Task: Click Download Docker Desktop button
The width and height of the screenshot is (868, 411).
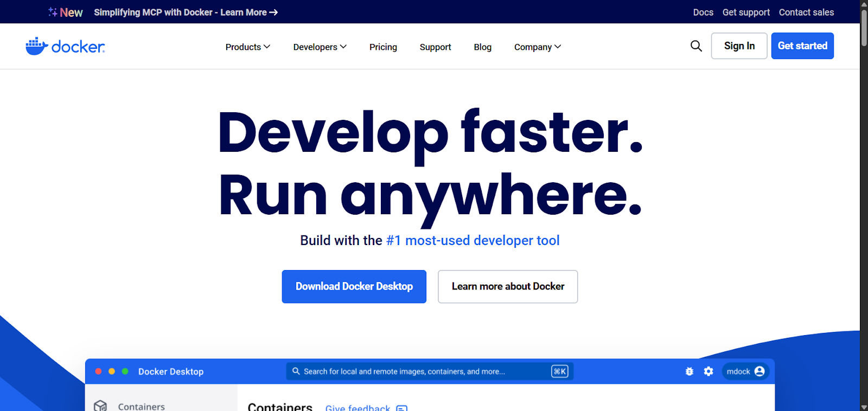Action: pyautogui.click(x=354, y=286)
